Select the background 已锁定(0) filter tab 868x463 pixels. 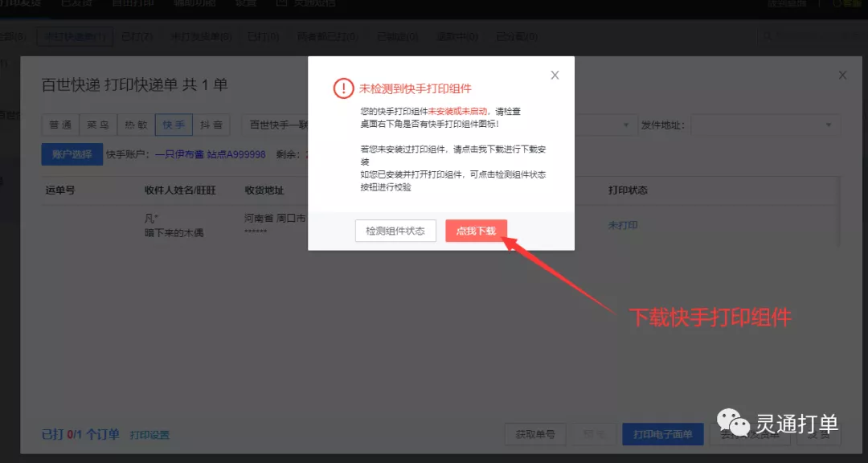[398, 36]
